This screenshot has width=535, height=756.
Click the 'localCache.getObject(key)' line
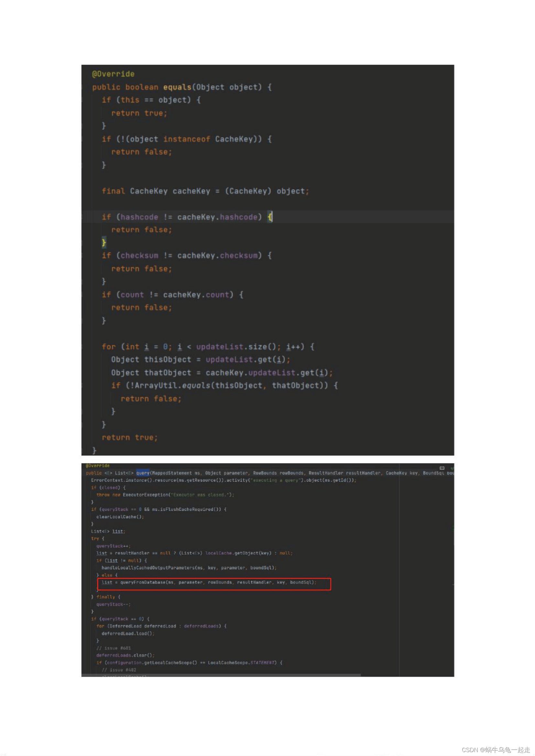(x=194, y=553)
